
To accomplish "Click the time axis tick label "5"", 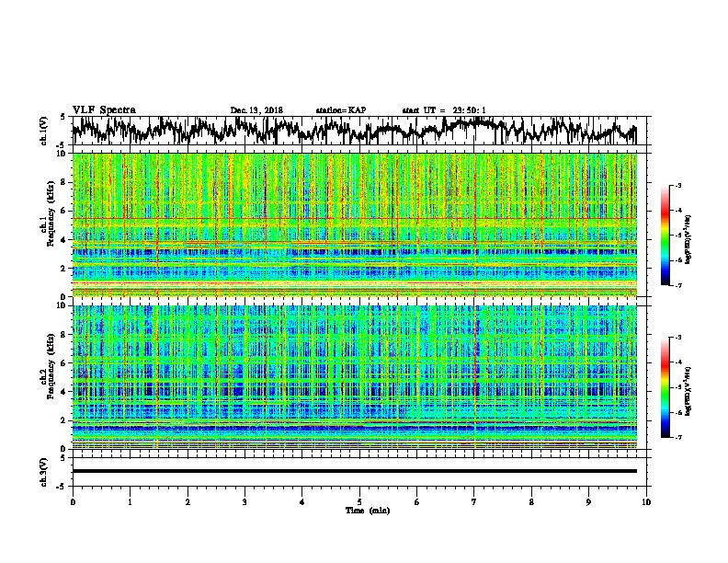I will click(x=359, y=502).
